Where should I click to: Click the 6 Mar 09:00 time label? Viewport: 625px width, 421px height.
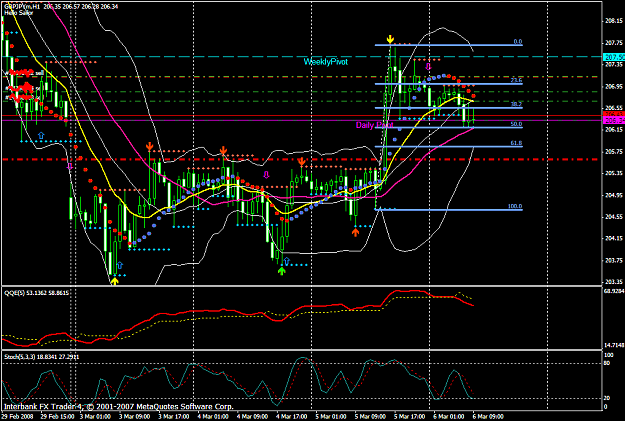(x=489, y=417)
